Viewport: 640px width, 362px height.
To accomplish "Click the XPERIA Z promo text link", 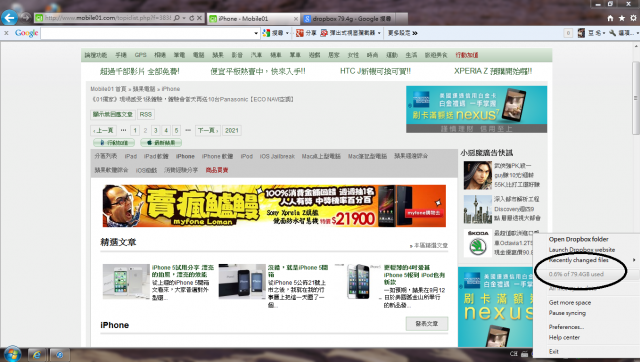I will (x=493, y=71).
